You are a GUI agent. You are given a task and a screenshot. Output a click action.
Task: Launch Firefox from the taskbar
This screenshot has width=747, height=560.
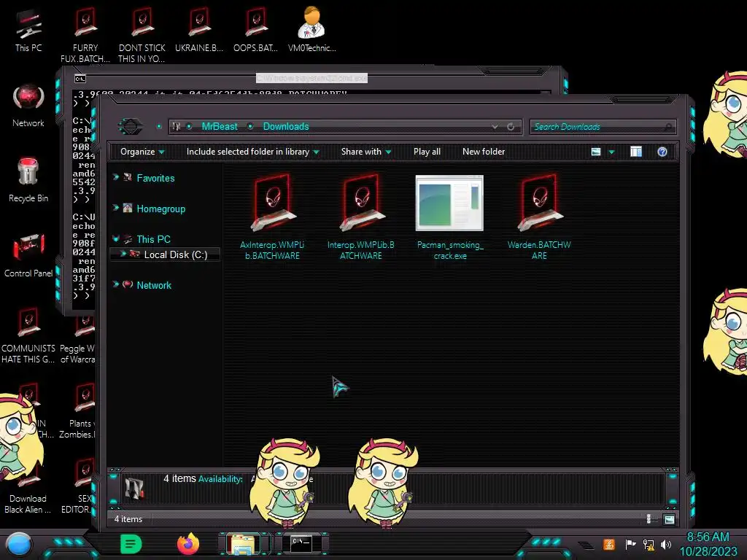[x=188, y=544]
